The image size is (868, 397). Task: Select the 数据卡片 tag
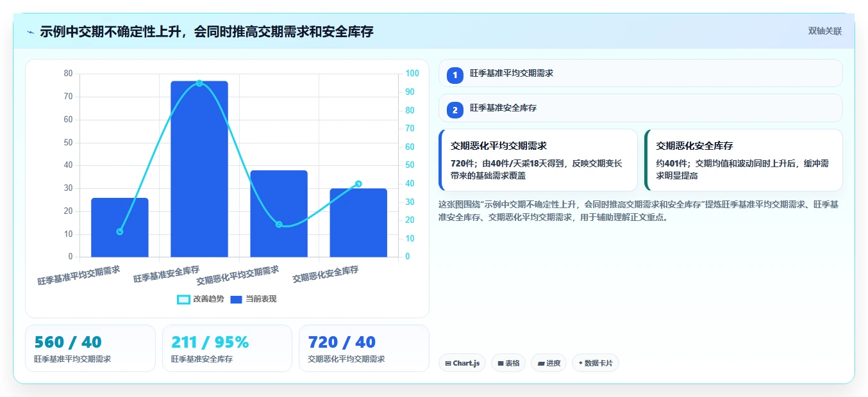(596, 363)
